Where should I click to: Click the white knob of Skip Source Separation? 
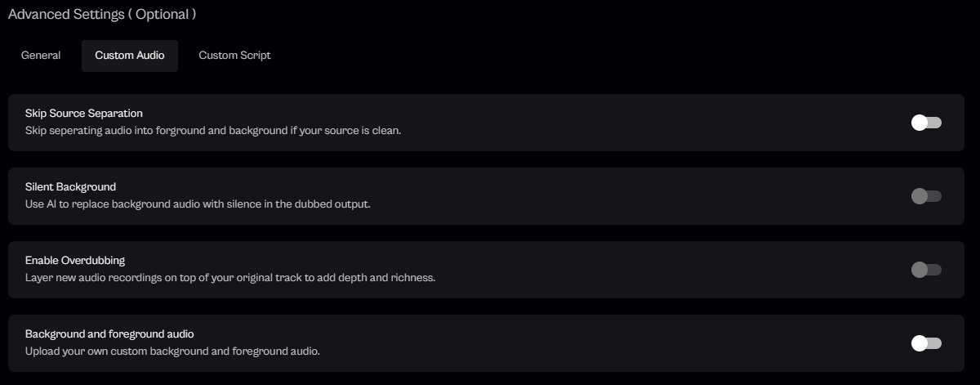pyautogui.click(x=920, y=123)
